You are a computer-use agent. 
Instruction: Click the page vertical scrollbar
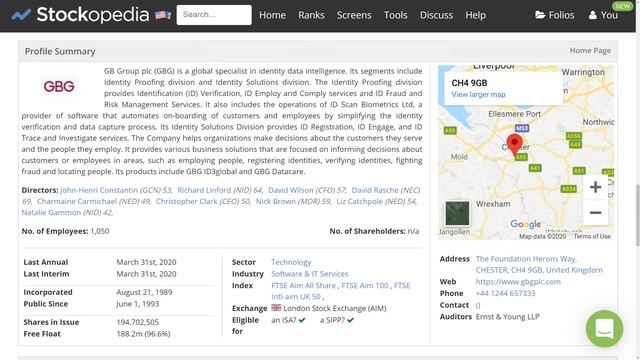tap(638, 215)
